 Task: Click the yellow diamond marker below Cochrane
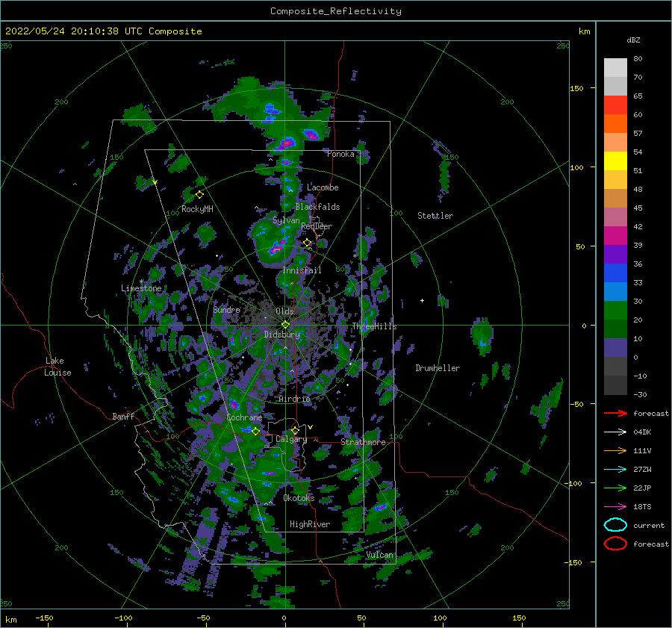tap(255, 431)
